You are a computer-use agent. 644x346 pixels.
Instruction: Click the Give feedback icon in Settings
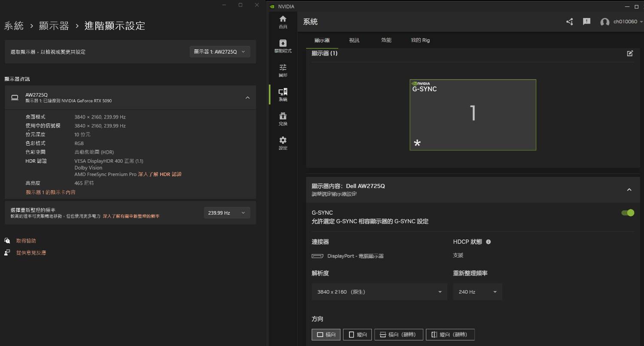coord(7,252)
